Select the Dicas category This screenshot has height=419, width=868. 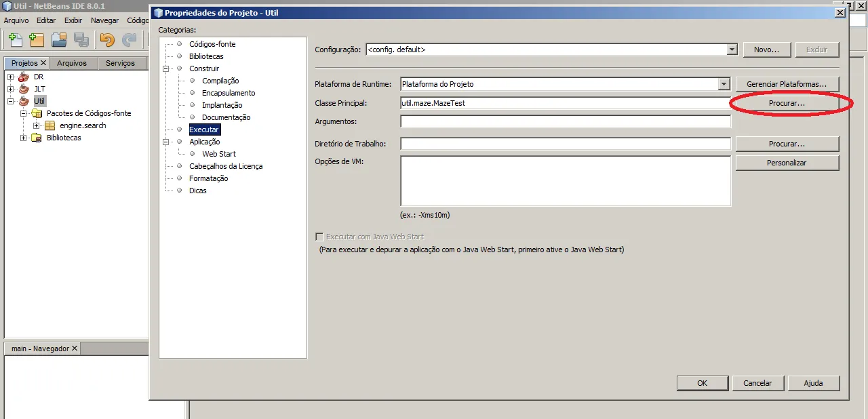(x=198, y=191)
